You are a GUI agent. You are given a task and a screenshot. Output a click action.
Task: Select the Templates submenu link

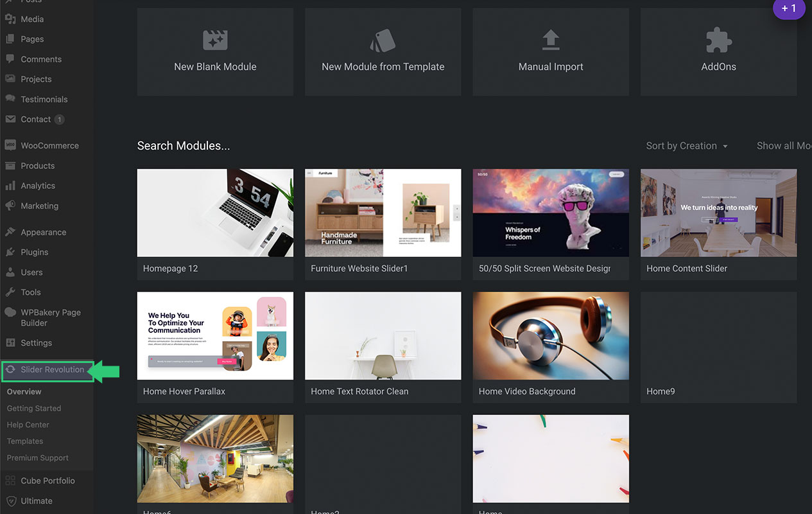(x=25, y=441)
